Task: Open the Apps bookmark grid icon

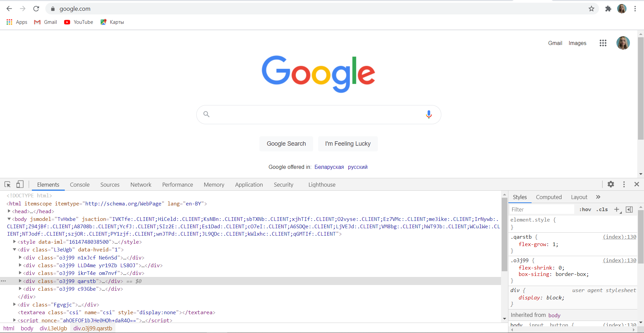Action: point(9,22)
